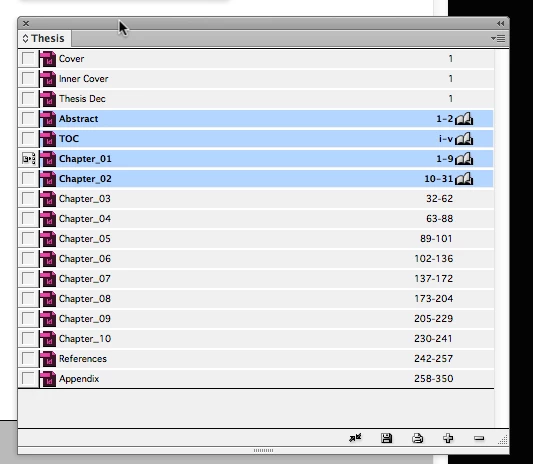Click the bottom panel resize grip handle

pos(263,450)
